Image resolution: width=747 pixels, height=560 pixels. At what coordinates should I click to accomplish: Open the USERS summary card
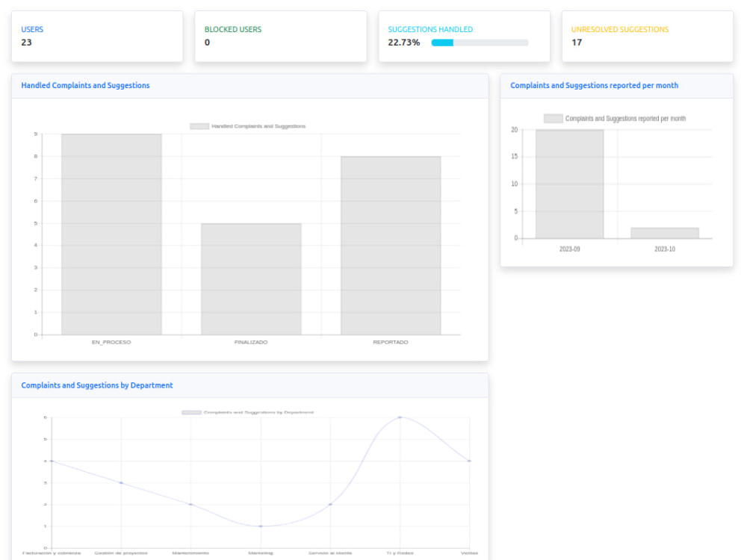[x=97, y=36]
